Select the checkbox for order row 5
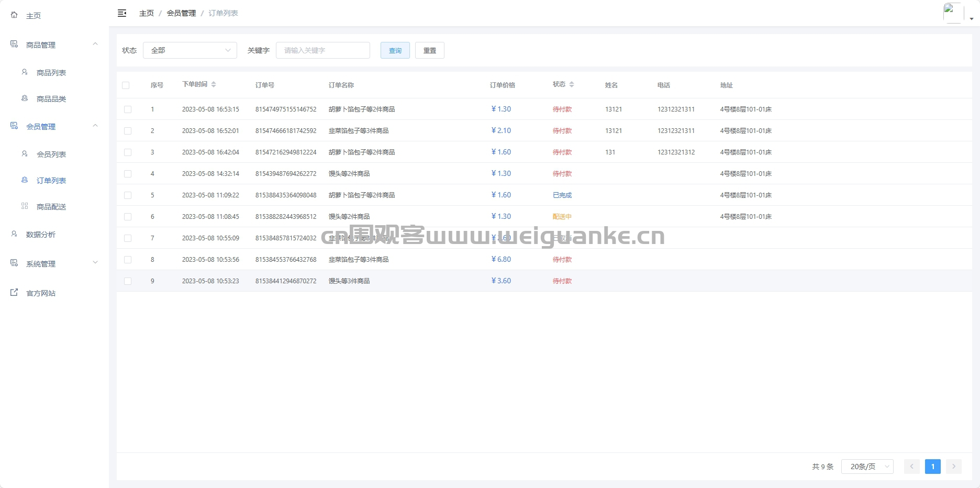 [x=128, y=195]
